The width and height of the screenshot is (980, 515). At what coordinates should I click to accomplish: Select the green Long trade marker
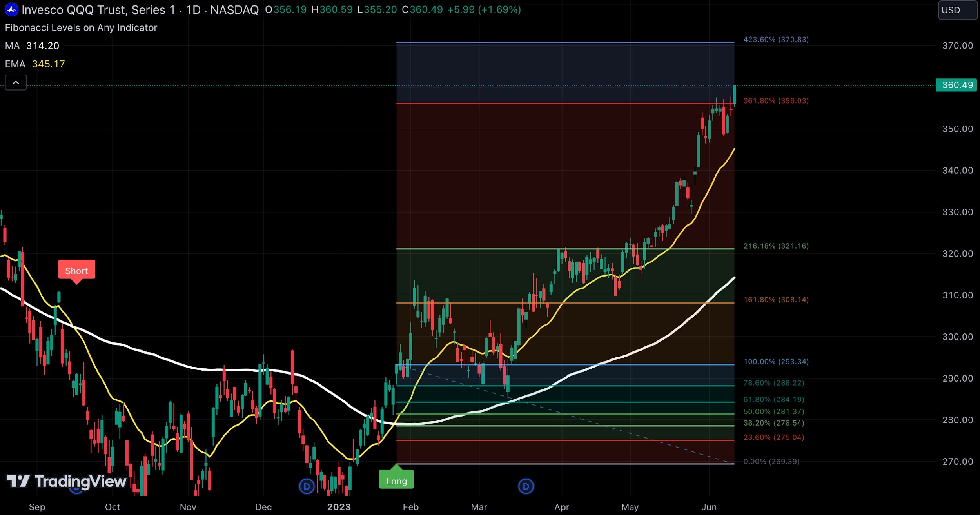(x=396, y=480)
